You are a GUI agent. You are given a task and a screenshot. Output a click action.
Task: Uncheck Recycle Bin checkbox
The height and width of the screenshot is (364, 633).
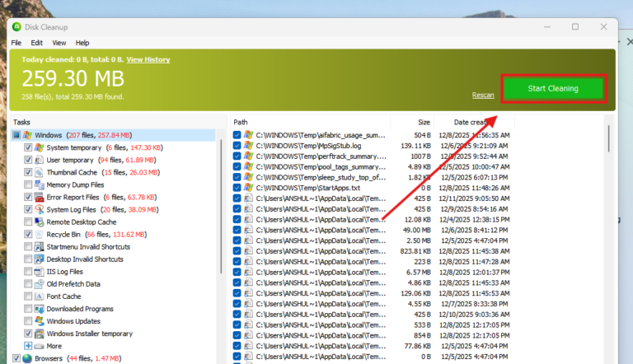pyautogui.click(x=28, y=235)
